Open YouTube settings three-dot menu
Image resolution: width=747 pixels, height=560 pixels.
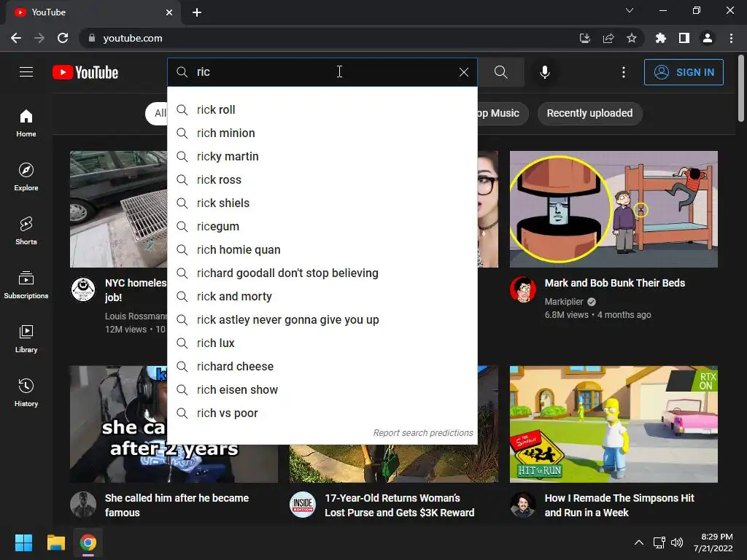[624, 72]
